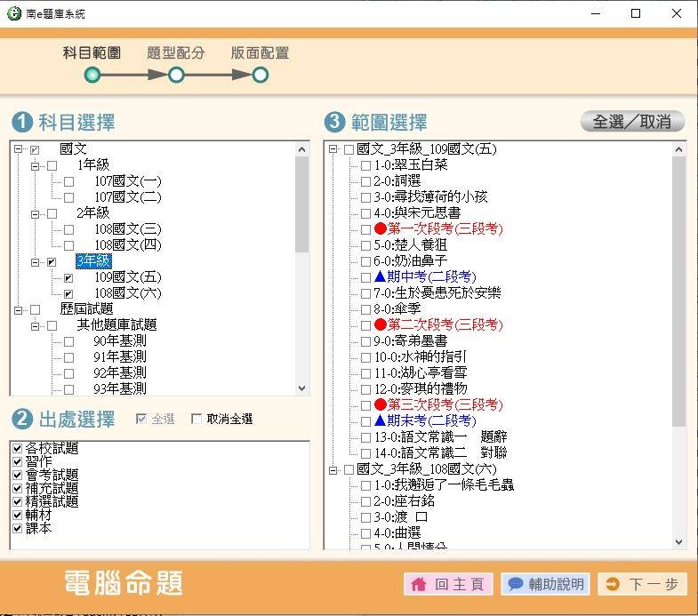Check the 1年級 checkbox
The height and width of the screenshot is (616, 698).
pos(52,165)
